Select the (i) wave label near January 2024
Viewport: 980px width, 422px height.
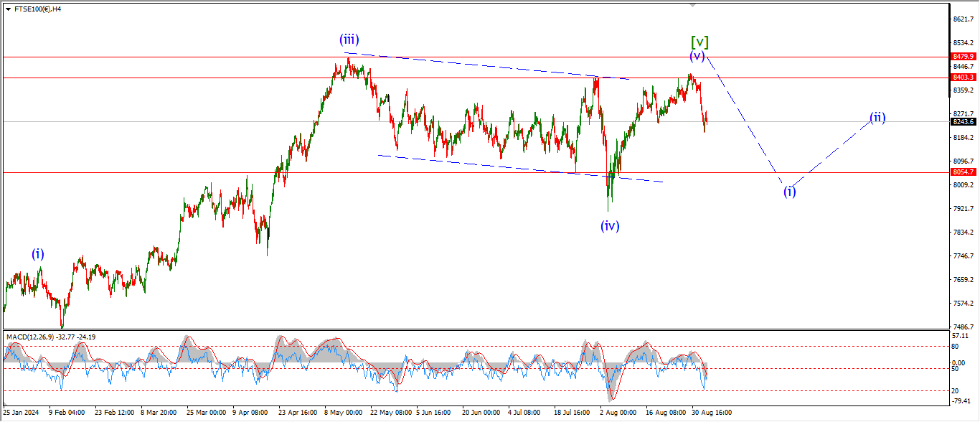[x=37, y=253]
